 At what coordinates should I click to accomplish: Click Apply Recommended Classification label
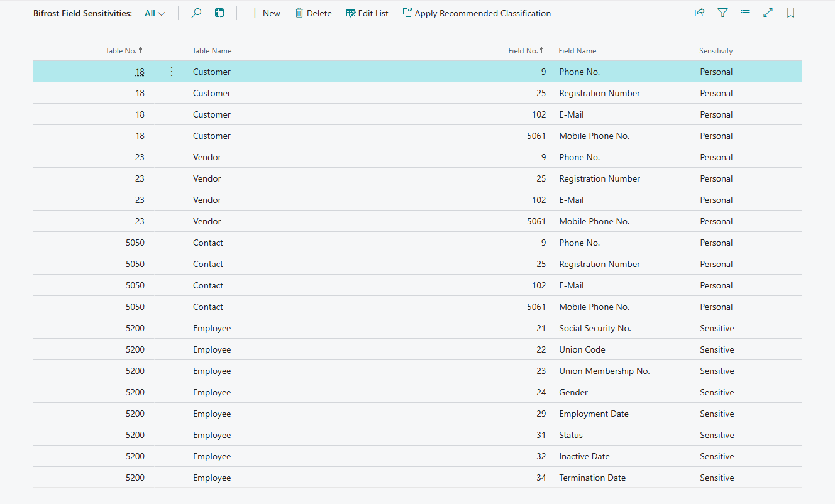pos(483,13)
